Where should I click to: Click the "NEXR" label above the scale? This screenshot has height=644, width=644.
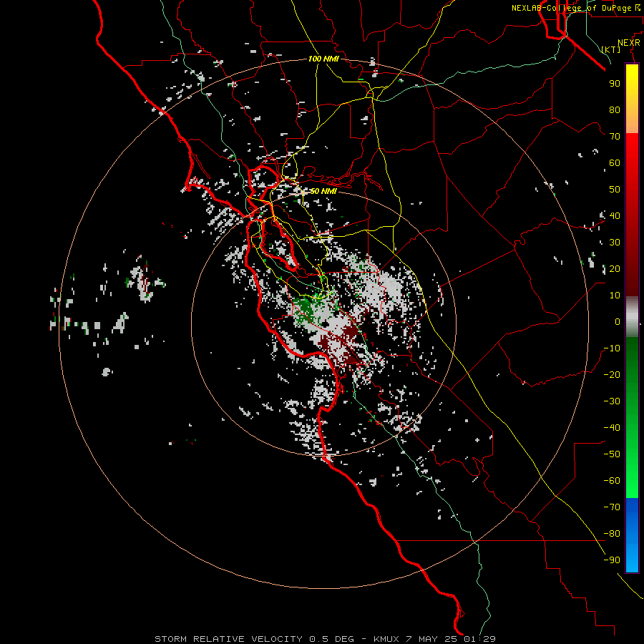pyautogui.click(x=629, y=43)
